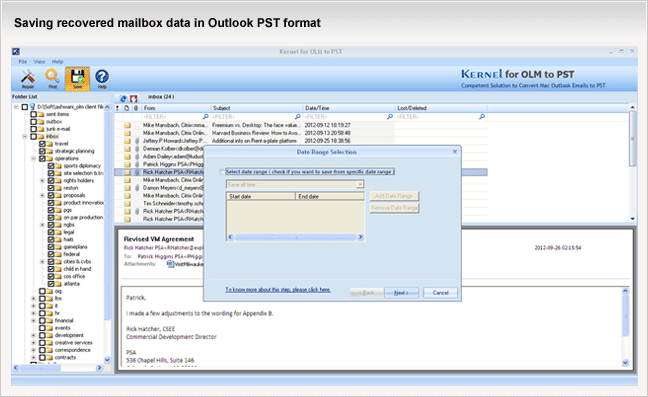Click the email preview vertical scrollbar
Image resolution: width=648 pixels, height=397 pixels.
(625, 327)
